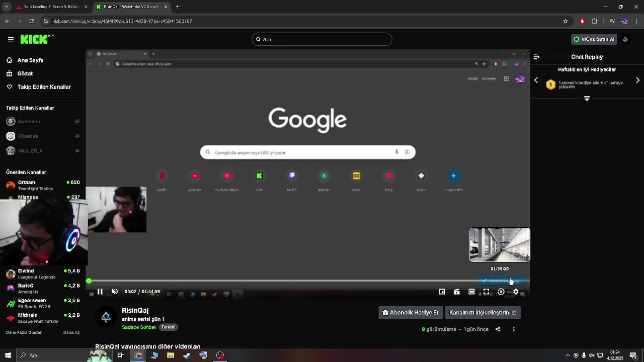Select the RisinQaj Kick VOD browser tab

(x=132, y=7)
